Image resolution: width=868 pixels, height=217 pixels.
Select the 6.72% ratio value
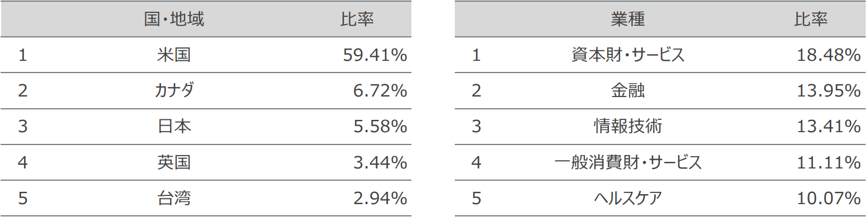coord(380,91)
